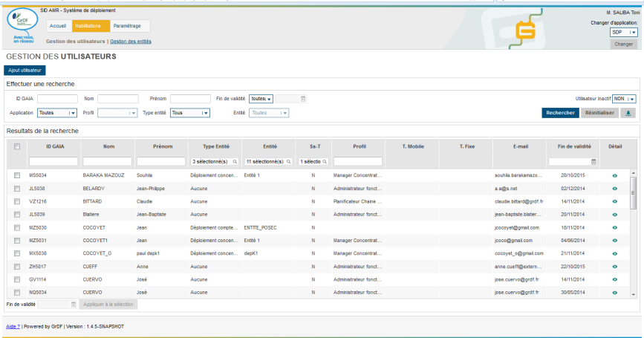View detail eye icon for Blatiere

pos(615,215)
